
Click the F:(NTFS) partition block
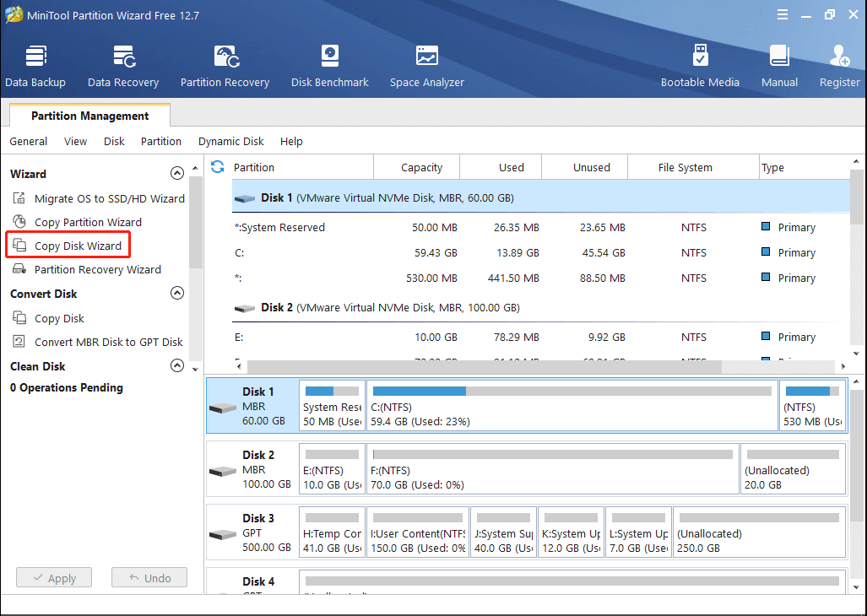click(x=553, y=469)
